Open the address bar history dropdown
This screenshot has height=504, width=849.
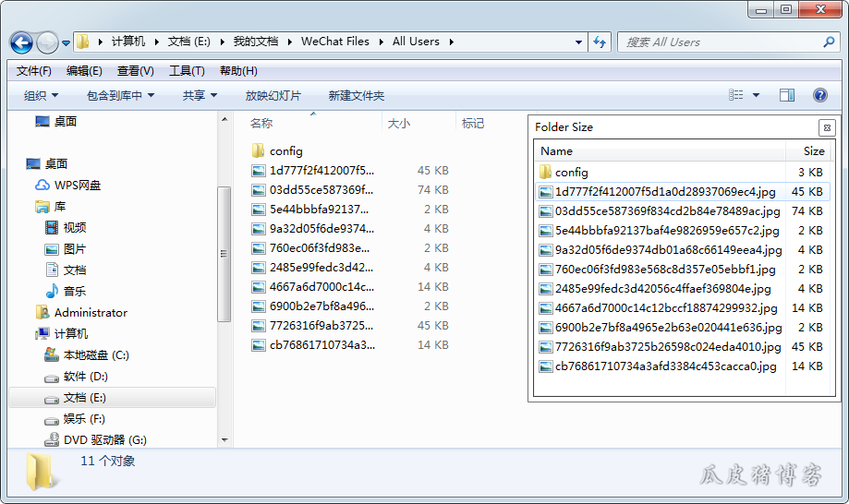578,42
